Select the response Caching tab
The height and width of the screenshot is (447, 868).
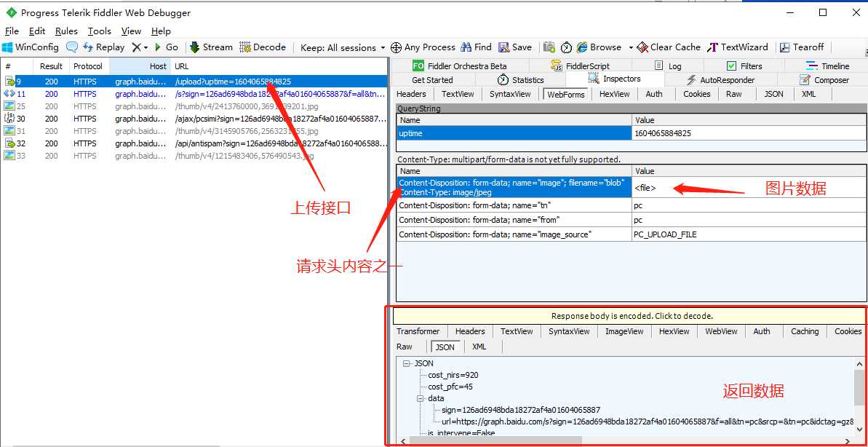pyautogui.click(x=805, y=331)
